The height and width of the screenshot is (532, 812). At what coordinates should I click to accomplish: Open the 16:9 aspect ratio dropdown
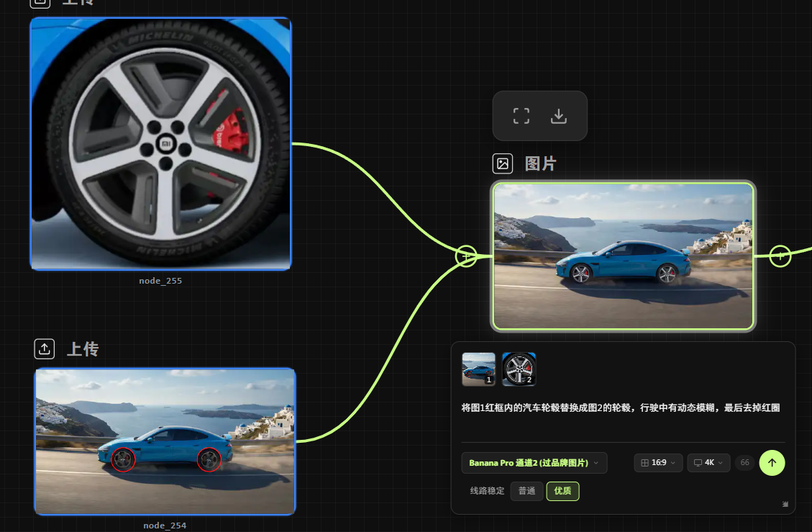tap(658, 463)
